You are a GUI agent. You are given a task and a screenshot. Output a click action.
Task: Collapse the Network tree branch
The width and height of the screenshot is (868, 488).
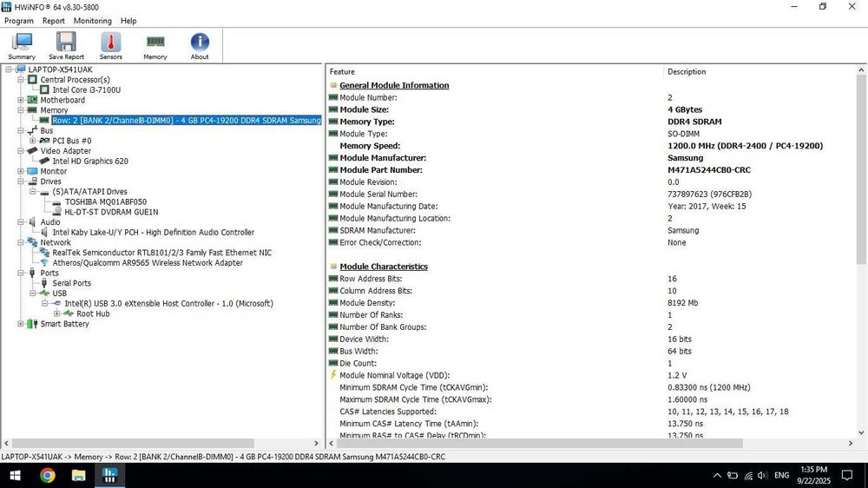[x=21, y=242]
